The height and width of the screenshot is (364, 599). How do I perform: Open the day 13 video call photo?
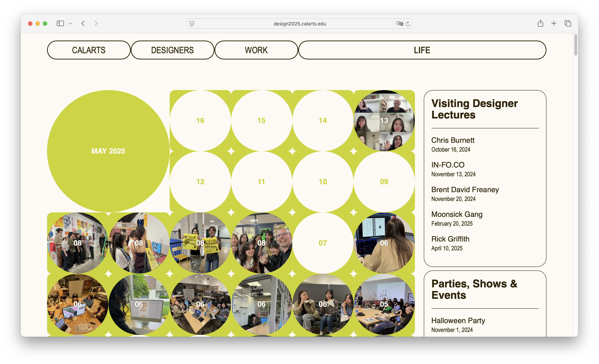[x=384, y=120]
